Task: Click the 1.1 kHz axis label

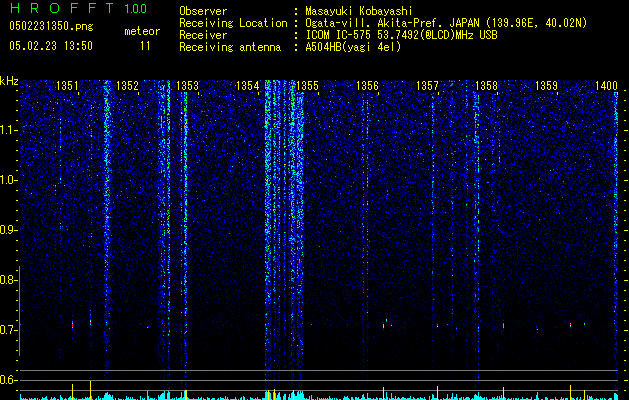Action: coord(8,130)
